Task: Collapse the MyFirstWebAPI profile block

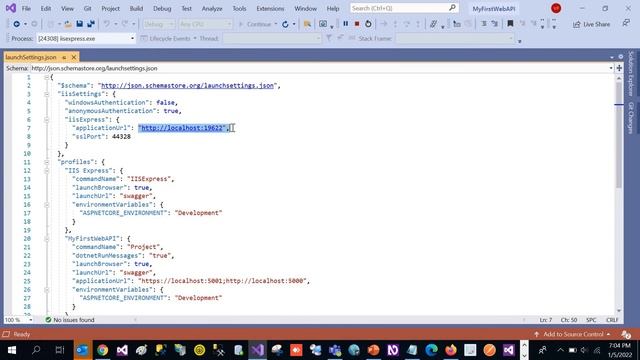Action: coord(47,238)
